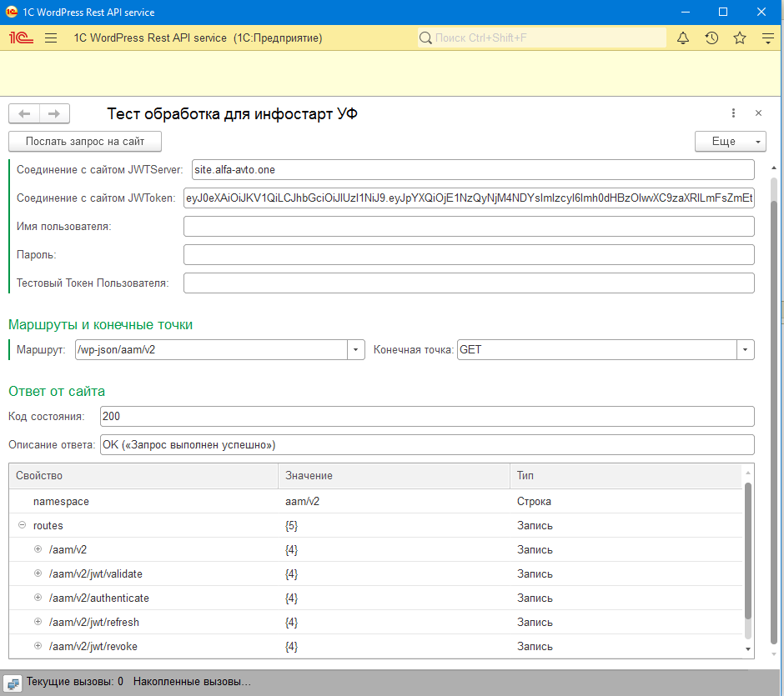Click the table's vertical scrollbar
Viewport: 784px width, 696px height.
(x=748, y=551)
